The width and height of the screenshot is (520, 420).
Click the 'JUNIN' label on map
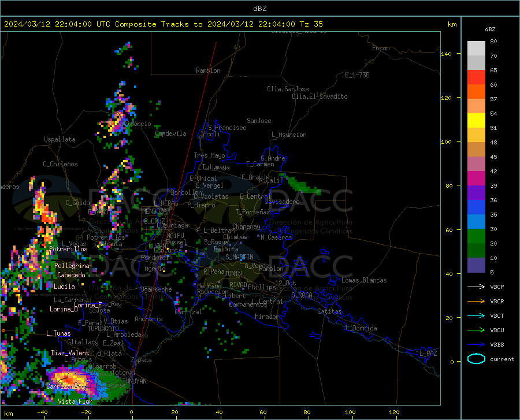[233, 274]
